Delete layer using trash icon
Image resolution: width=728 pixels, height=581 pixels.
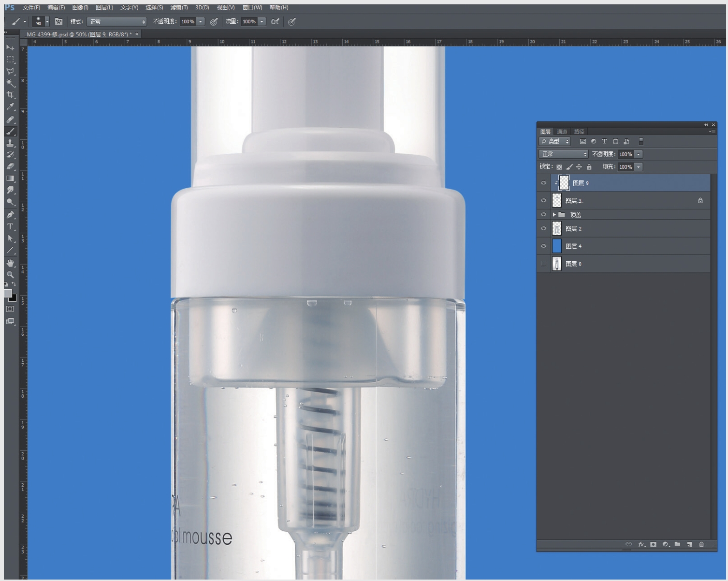click(x=701, y=544)
